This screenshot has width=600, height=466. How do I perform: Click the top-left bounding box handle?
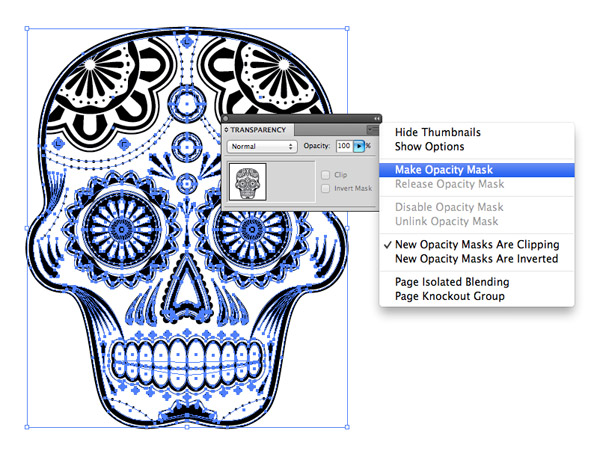27,29
